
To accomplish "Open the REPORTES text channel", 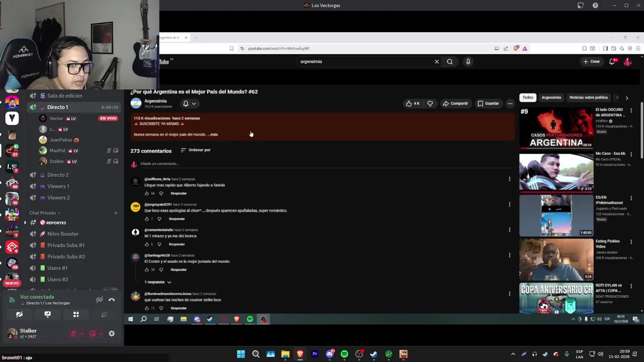I will click(x=56, y=223).
